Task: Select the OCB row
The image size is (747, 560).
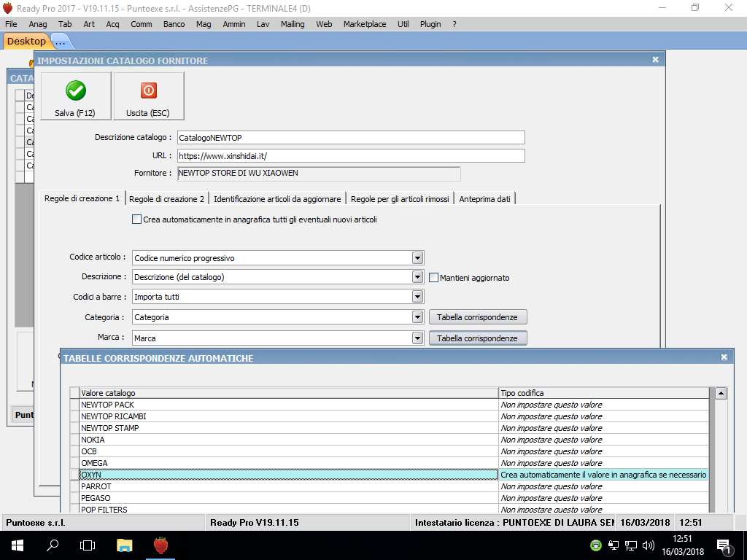Action: pos(390,451)
